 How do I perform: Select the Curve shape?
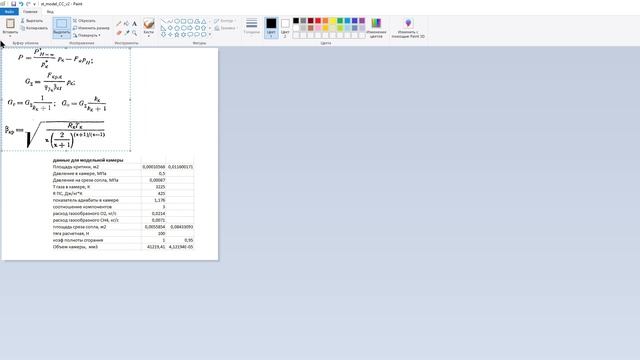(170, 21)
